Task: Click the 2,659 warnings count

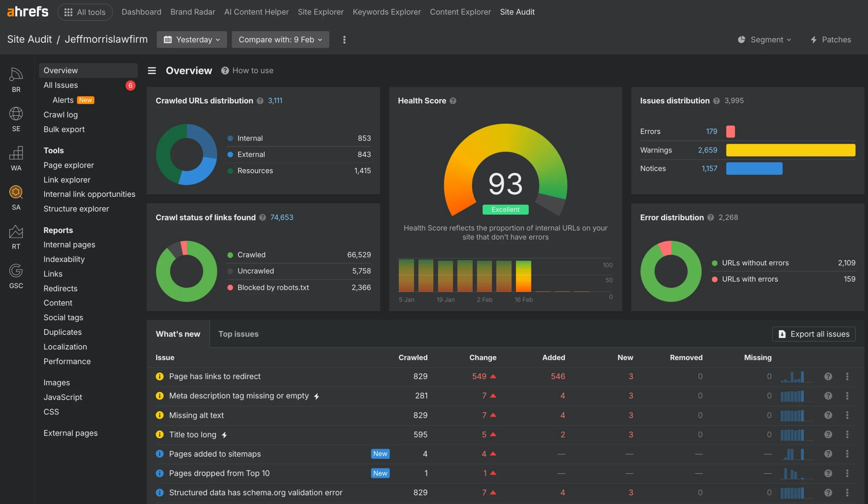Action: coord(708,150)
